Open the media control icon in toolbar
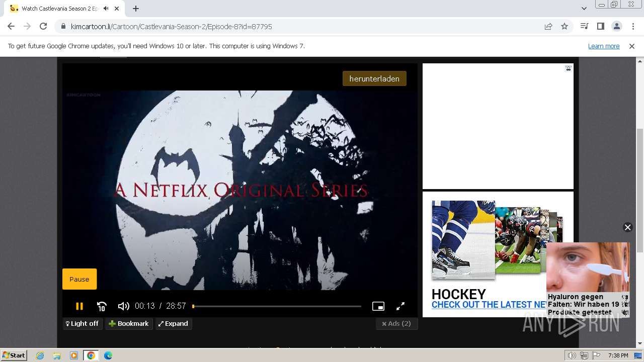Viewport: 644px width, 362px height. click(584, 26)
